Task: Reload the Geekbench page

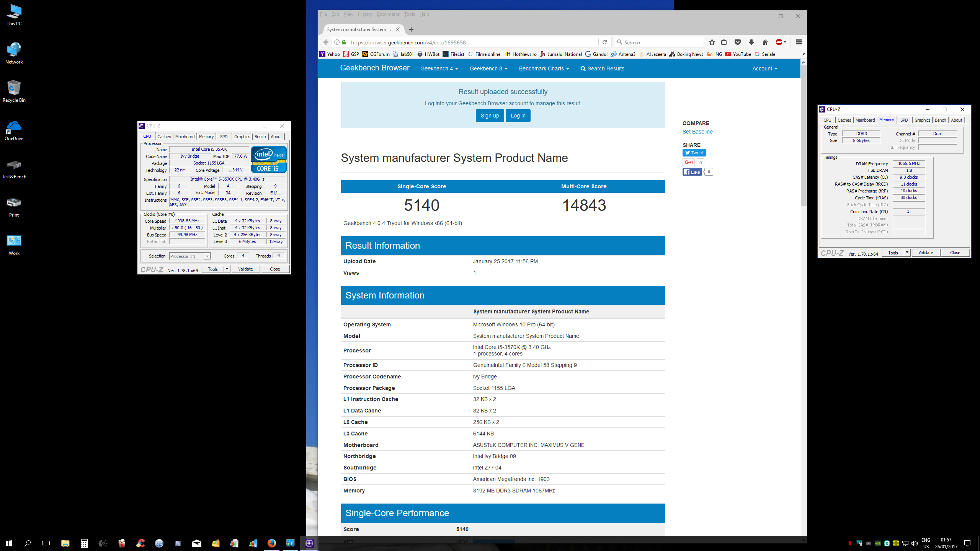Action: 604,42
